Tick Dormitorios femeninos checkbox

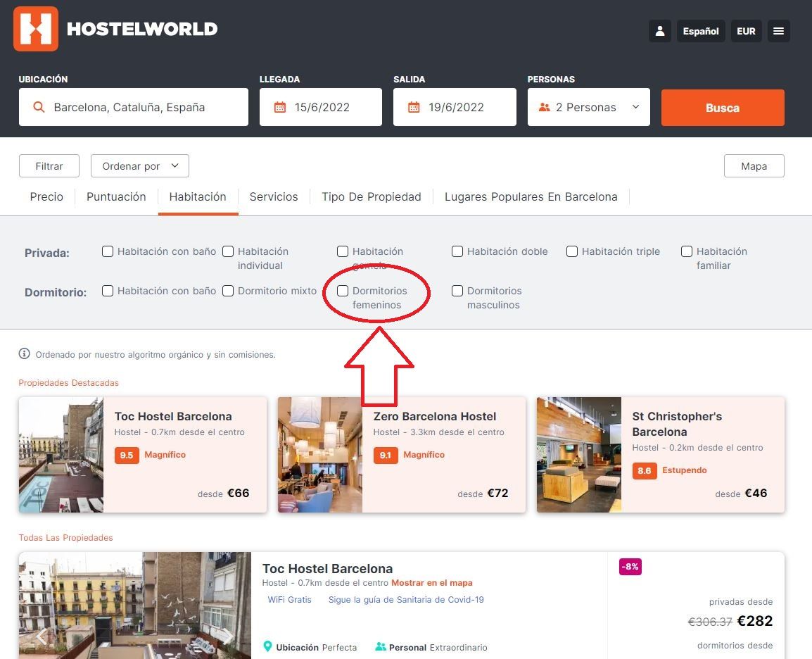tap(343, 291)
